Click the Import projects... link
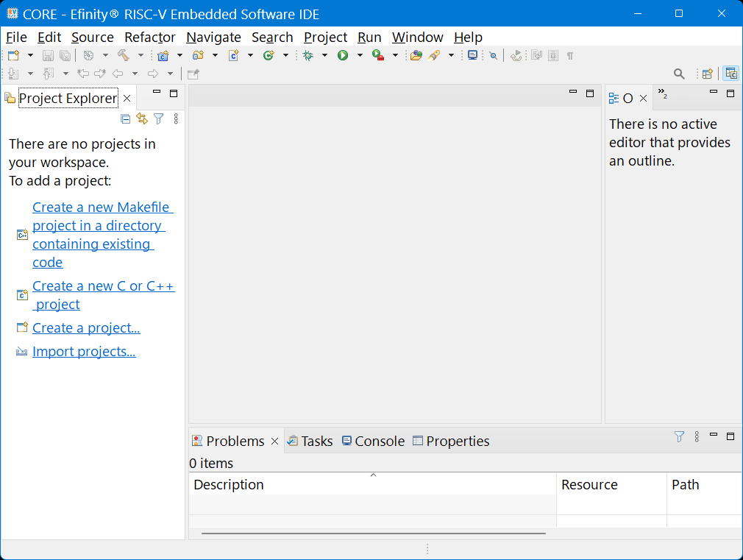The width and height of the screenshot is (743, 560). 84,352
